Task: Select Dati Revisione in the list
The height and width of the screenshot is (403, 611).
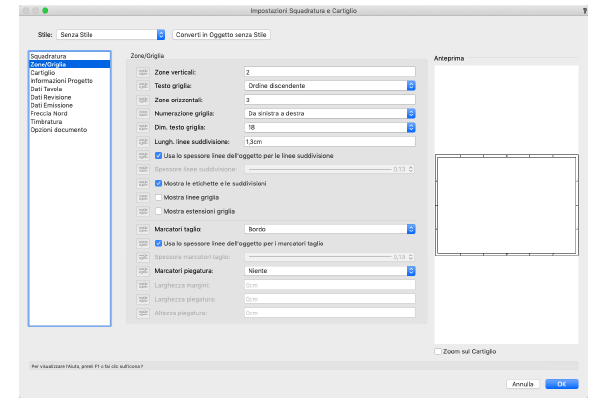Action: 70,97
